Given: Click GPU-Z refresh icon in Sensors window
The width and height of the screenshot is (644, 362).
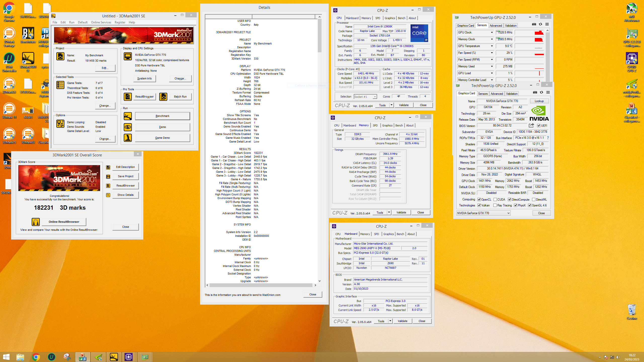Looking at the screenshot, I should tap(540, 24).
